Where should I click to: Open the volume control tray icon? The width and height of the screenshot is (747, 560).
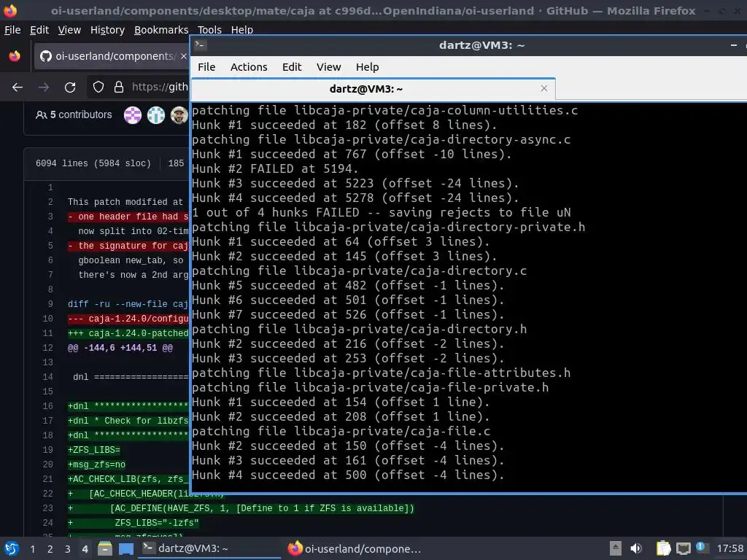pos(636,548)
